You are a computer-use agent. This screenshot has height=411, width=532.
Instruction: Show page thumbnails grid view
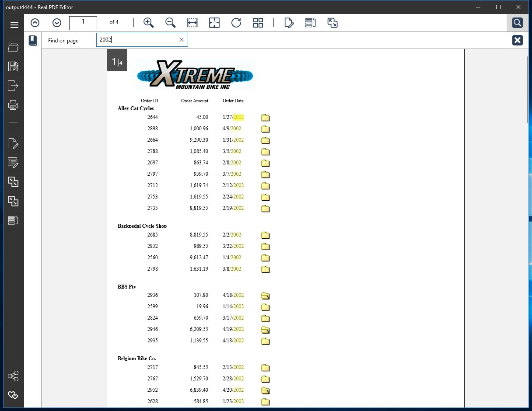coord(258,23)
